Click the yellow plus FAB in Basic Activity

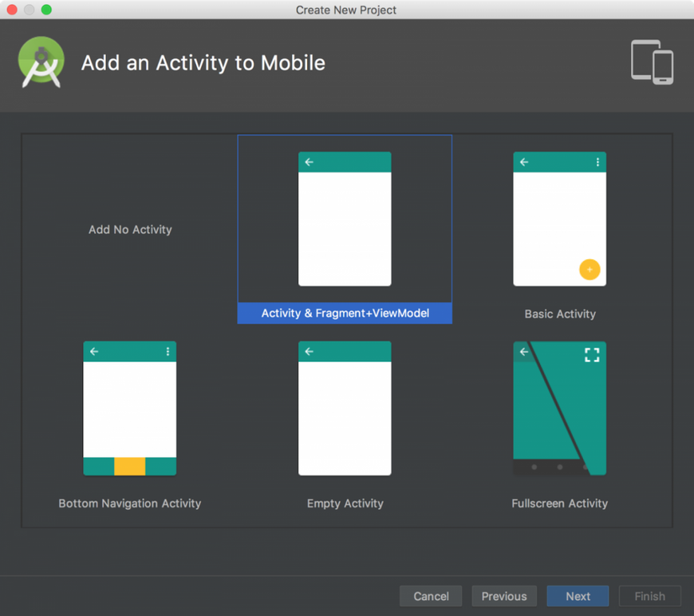[590, 269]
